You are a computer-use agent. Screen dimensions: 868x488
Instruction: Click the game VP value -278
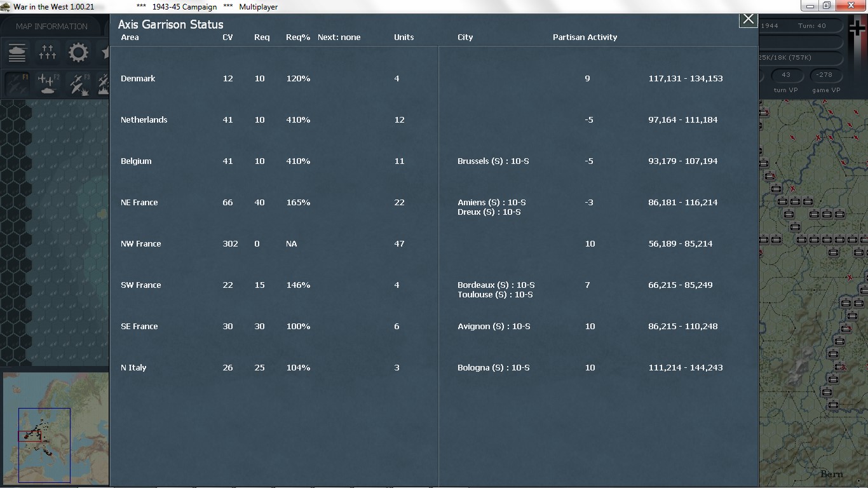[x=824, y=75]
